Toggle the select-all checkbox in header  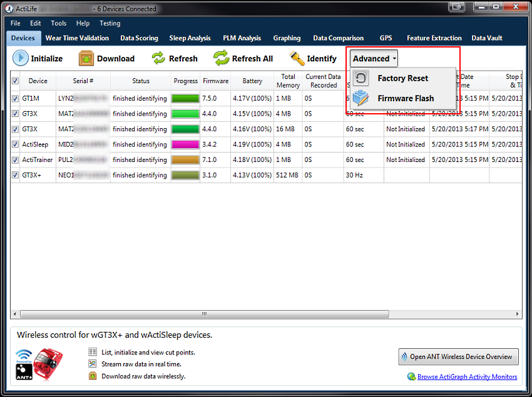pyautogui.click(x=15, y=81)
